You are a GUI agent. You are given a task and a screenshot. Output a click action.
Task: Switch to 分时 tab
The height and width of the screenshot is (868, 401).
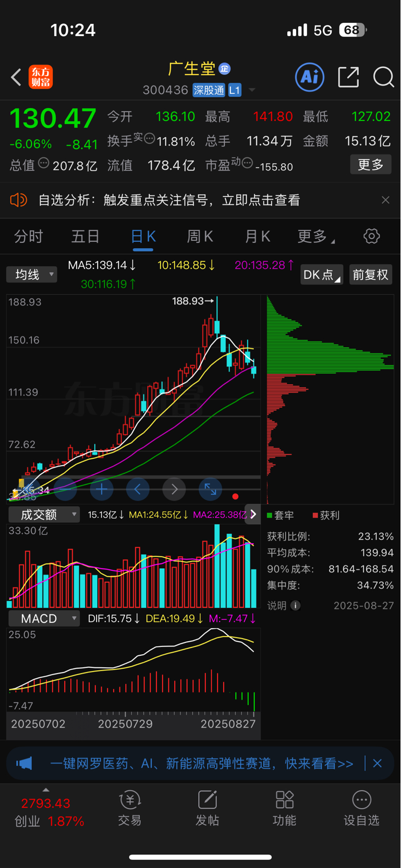[x=28, y=237]
